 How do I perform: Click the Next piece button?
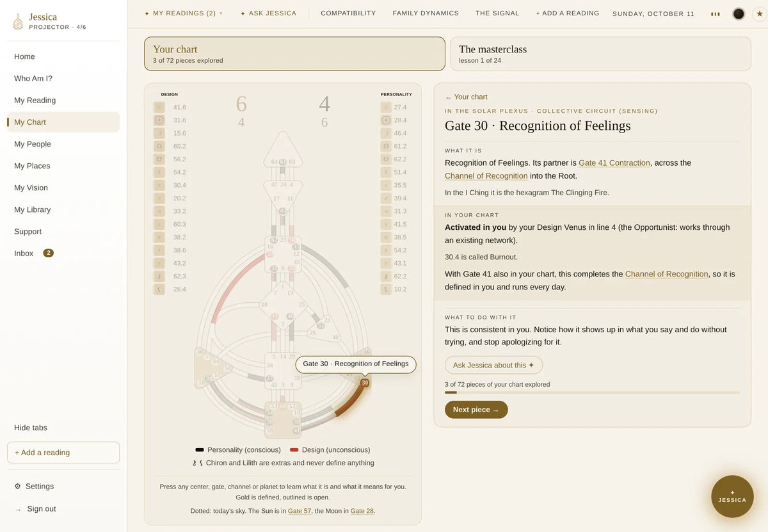point(476,410)
